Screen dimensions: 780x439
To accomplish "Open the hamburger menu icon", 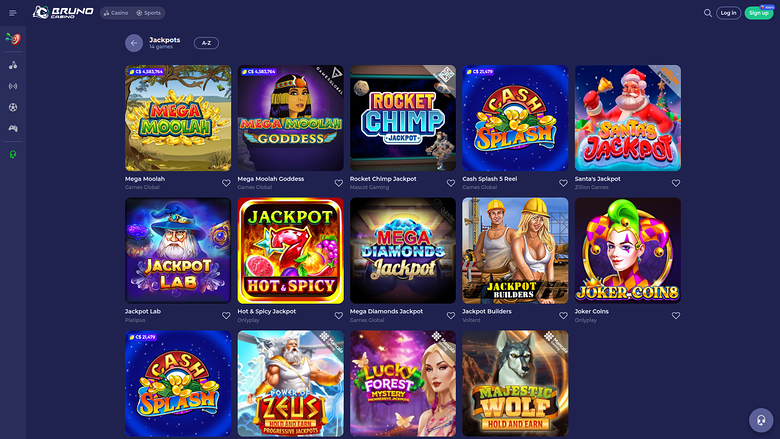I will [x=13, y=13].
